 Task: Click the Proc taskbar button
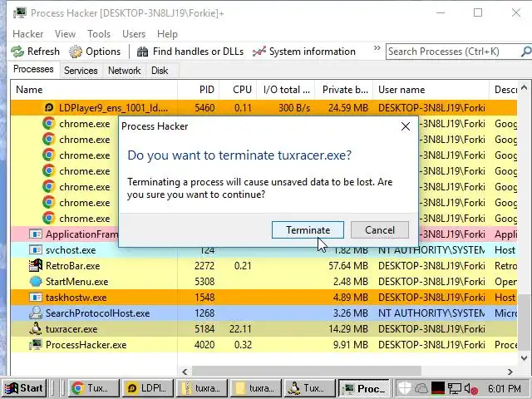click(x=364, y=388)
